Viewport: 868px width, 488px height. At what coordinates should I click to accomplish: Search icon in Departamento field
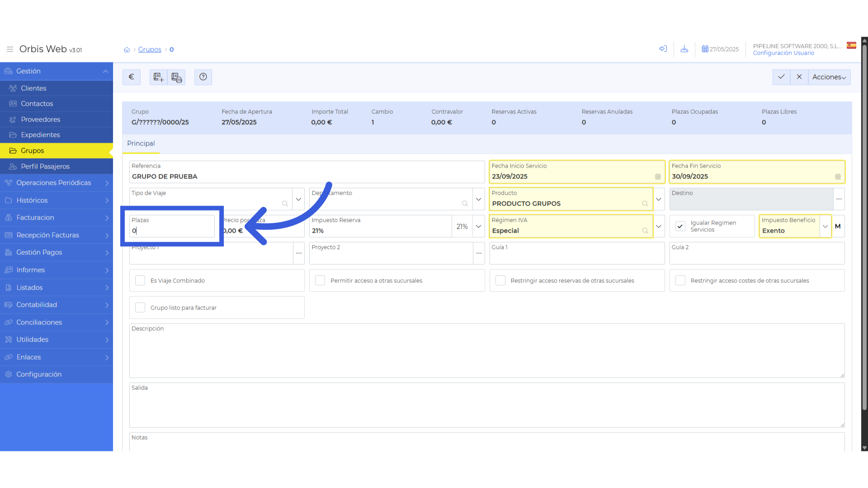(465, 204)
